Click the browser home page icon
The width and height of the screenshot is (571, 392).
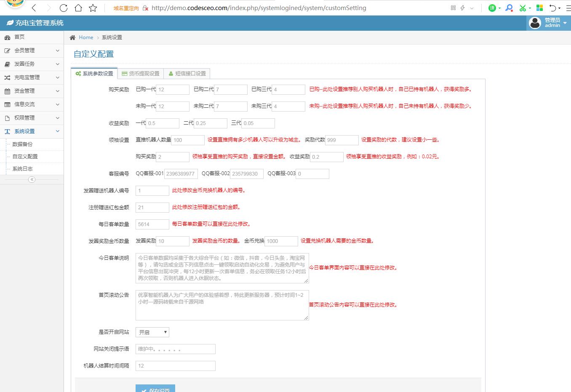point(78,8)
